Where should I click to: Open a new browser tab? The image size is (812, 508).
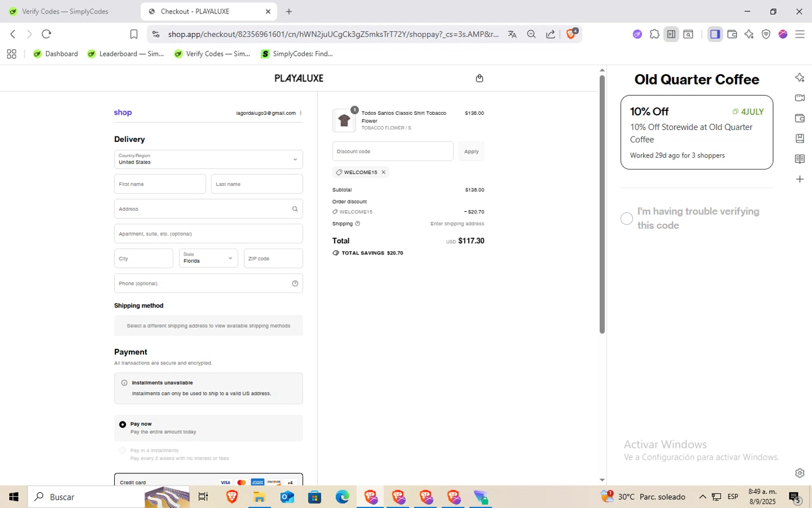click(x=289, y=11)
